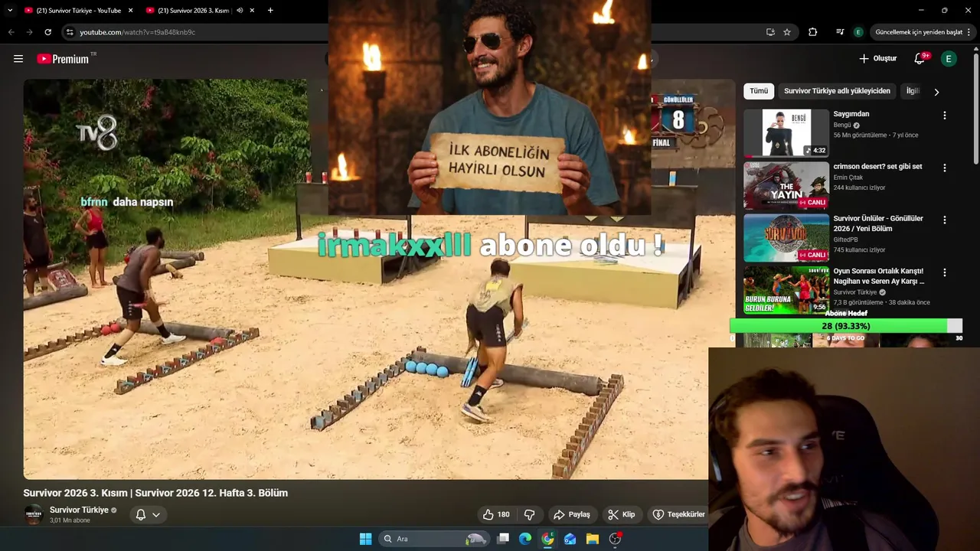Open the Chrome three-dot menu
The image size is (980, 551).
tap(969, 32)
